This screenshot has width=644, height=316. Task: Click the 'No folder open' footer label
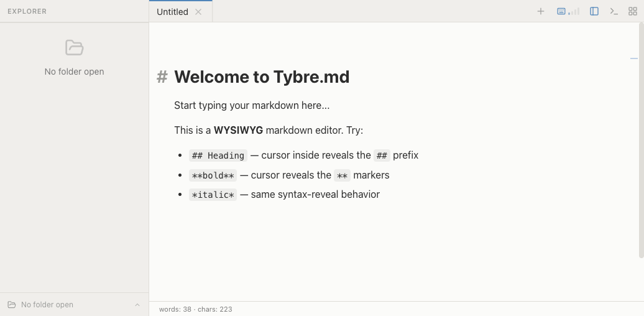click(x=47, y=305)
